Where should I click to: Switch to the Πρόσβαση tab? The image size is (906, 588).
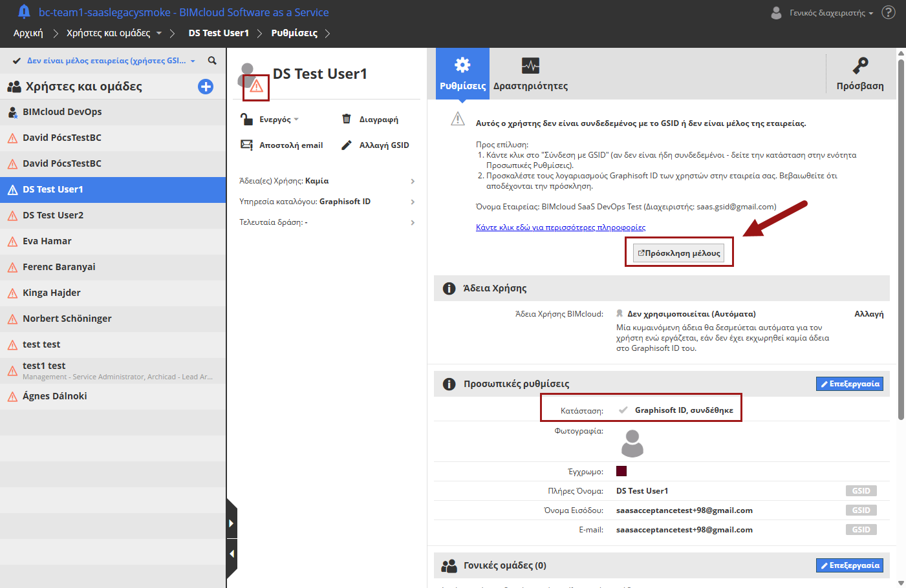click(x=860, y=74)
